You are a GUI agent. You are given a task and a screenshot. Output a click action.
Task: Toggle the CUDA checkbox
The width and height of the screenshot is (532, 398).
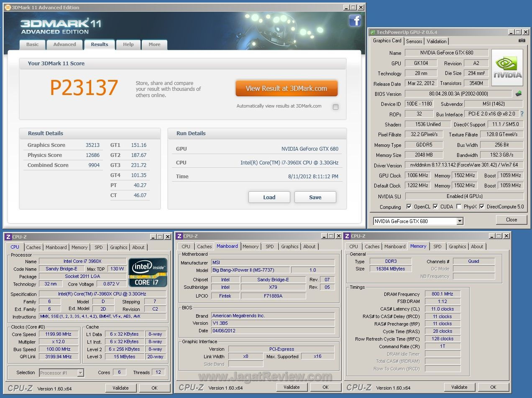[x=435, y=207]
